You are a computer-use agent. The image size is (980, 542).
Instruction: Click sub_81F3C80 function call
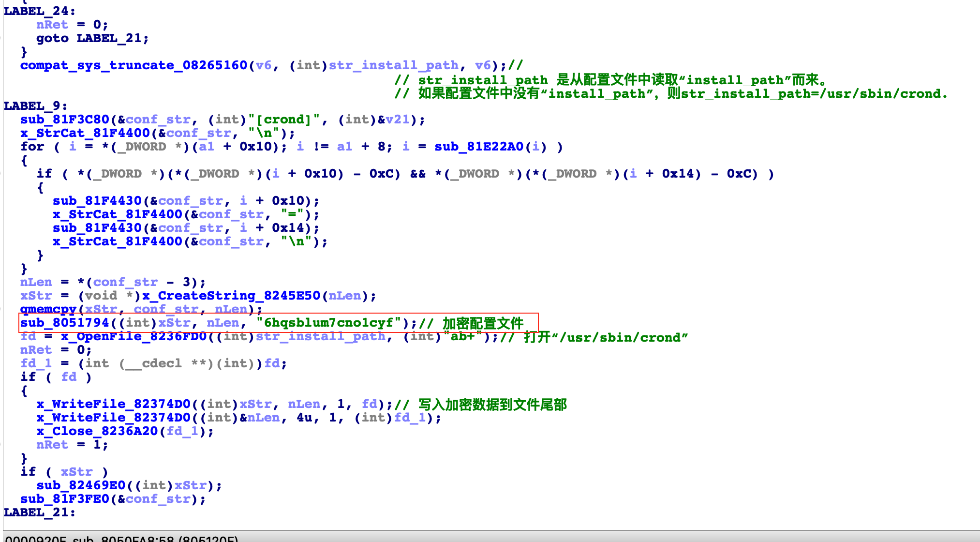click(x=64, y=120)
